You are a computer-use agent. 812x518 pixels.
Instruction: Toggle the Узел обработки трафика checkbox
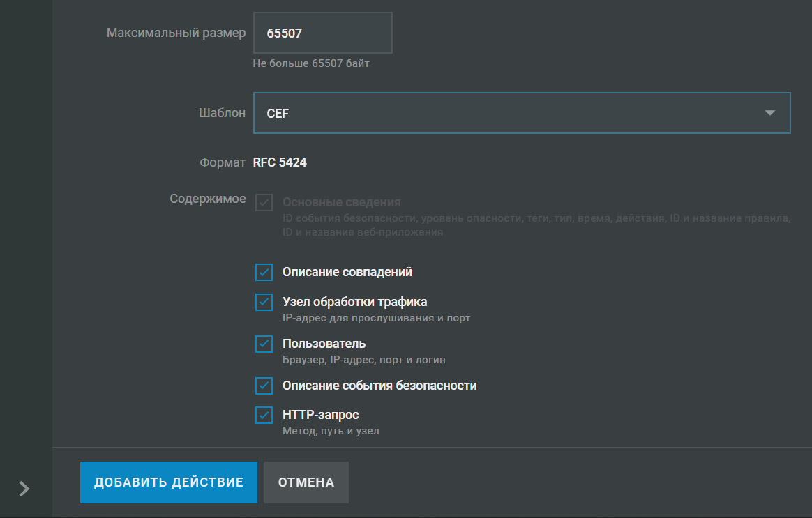point(264,303)
